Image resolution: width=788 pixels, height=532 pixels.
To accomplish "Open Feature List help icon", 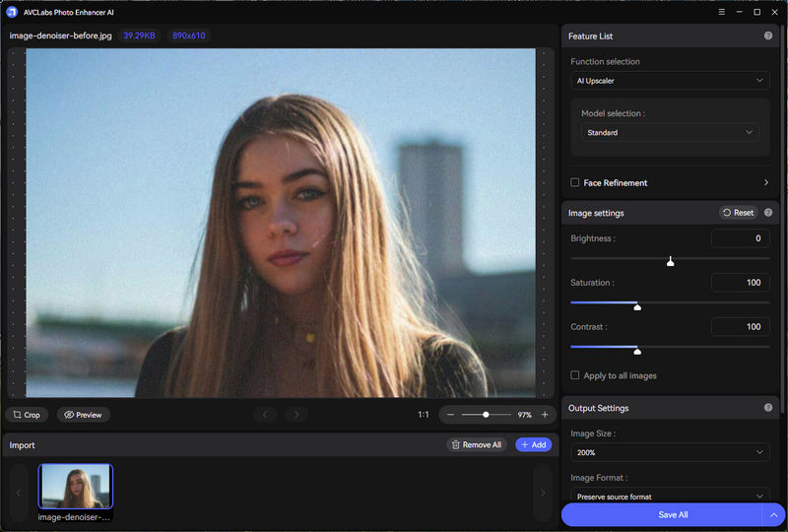I will click(768, 35).
